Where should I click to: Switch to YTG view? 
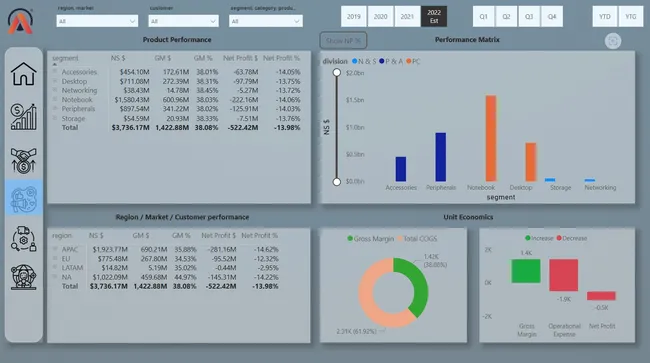point(631,17)
